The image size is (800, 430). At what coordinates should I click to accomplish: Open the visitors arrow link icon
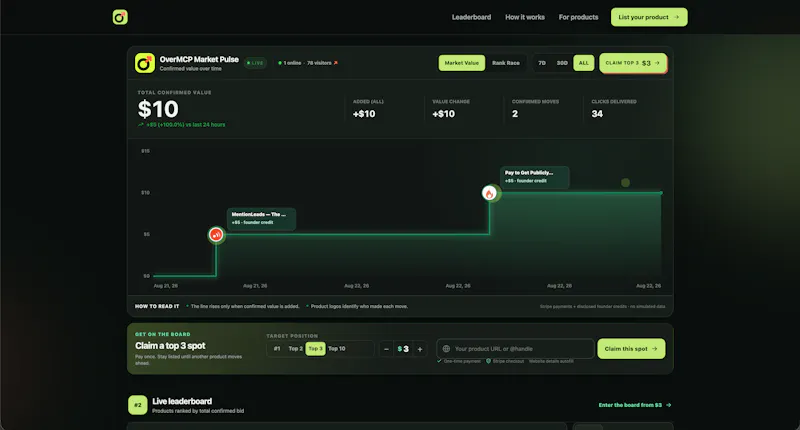tap(336, 63)
